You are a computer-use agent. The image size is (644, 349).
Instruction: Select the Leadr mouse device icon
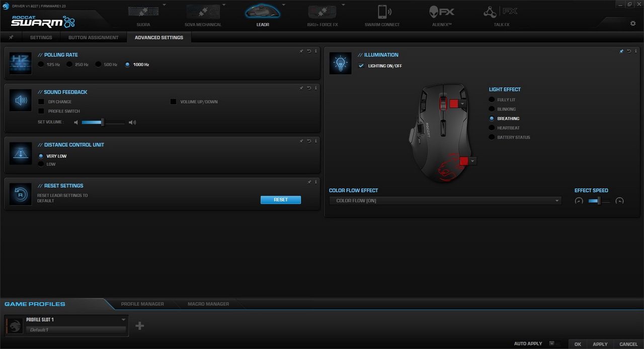point(262,12)
